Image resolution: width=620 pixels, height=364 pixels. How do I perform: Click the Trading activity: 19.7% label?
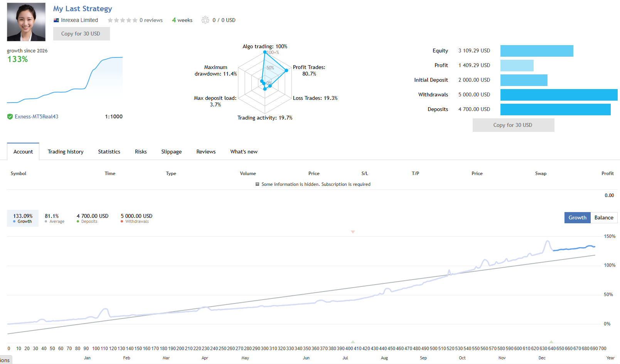[265, 118]
